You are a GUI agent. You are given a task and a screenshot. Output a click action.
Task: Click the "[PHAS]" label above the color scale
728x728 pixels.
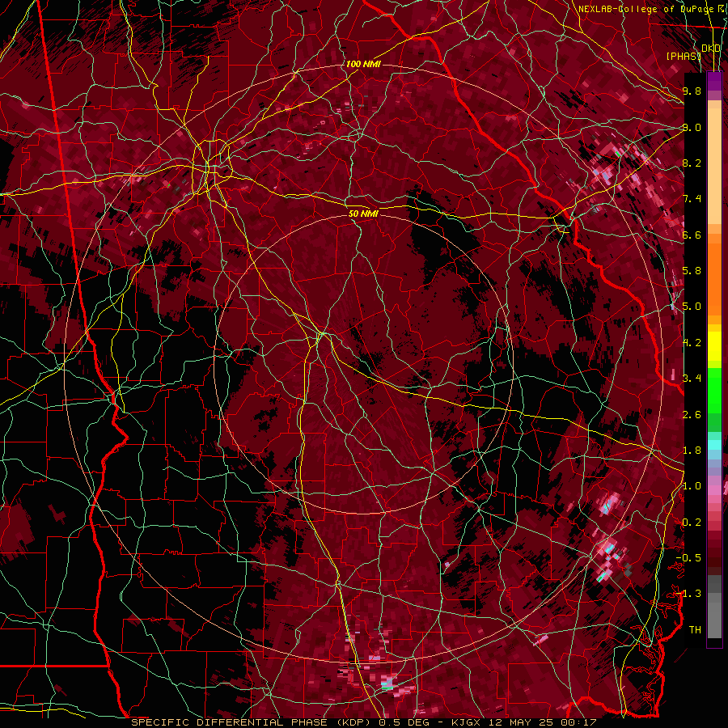coord(684,56)
